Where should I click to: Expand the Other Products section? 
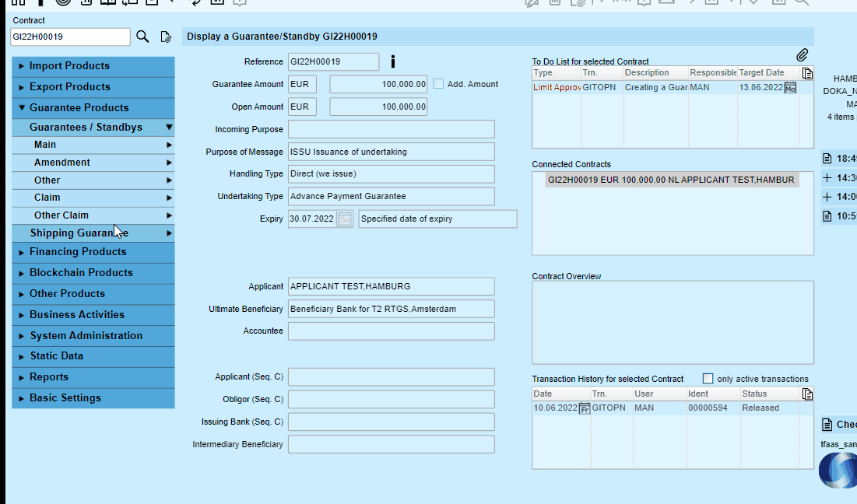(x=93, y=294)
